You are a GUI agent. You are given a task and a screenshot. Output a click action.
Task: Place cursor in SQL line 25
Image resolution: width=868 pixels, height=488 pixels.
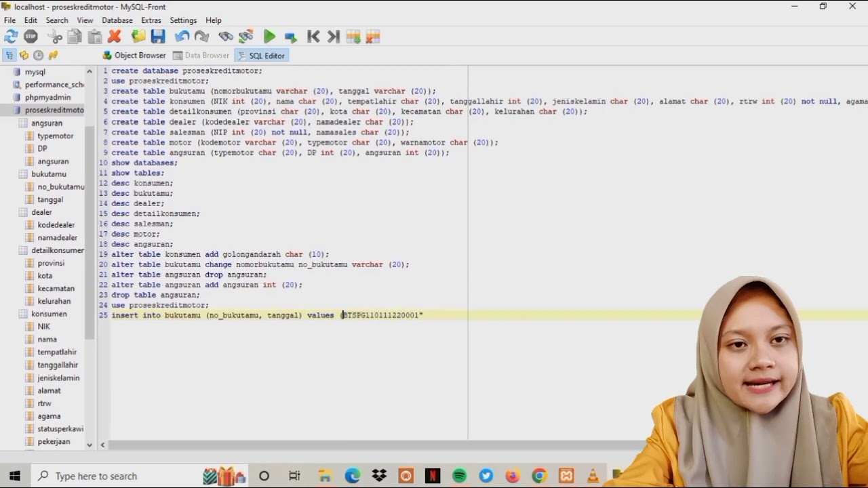[x=488, y=315]
